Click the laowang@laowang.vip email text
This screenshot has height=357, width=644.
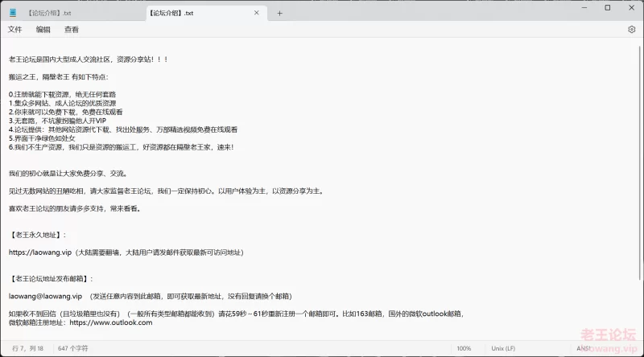[x=45, y=296]
